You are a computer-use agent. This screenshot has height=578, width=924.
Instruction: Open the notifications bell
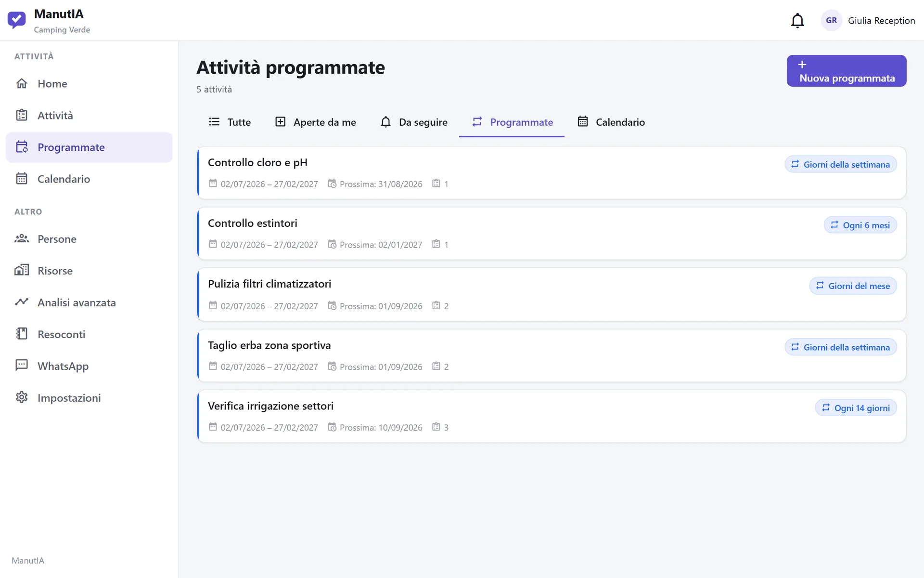(x=797, y=21)
